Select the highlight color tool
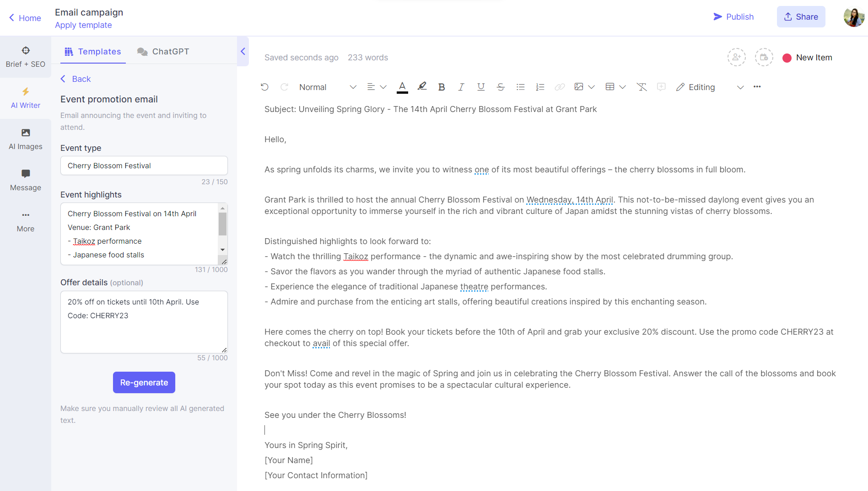Screen dimensions: 868x491 coord(422,86)
